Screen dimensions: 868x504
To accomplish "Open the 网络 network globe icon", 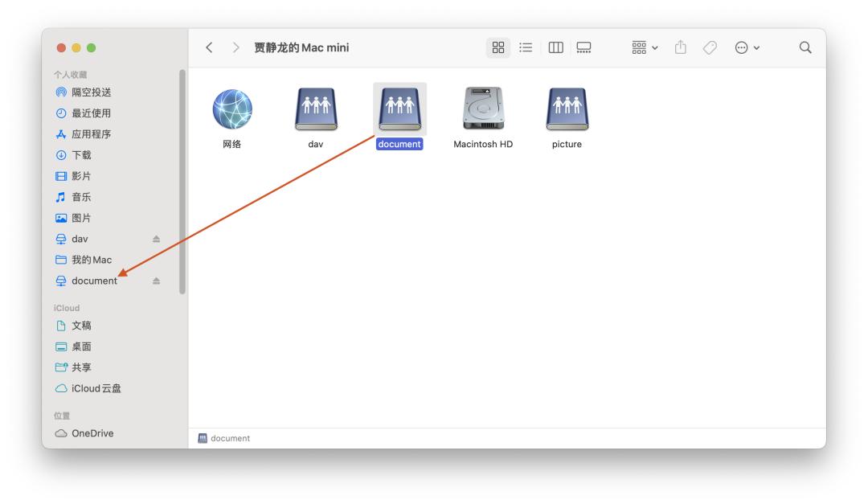I will coord(233,108).
